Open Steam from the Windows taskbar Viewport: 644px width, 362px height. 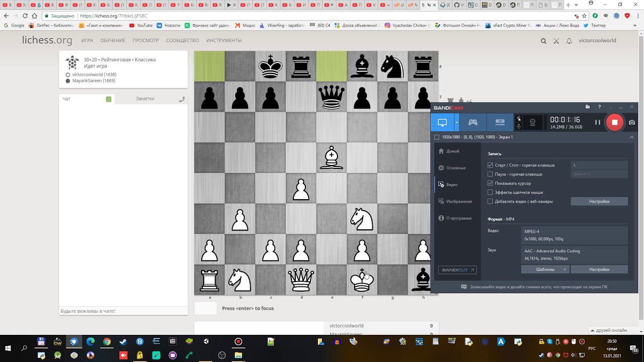coord(123,342)
